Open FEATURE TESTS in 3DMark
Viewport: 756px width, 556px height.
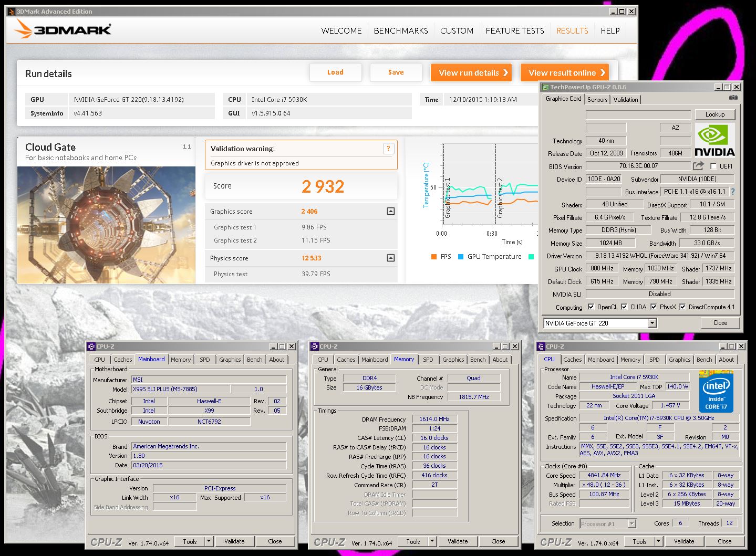click(x=515, y=30)
